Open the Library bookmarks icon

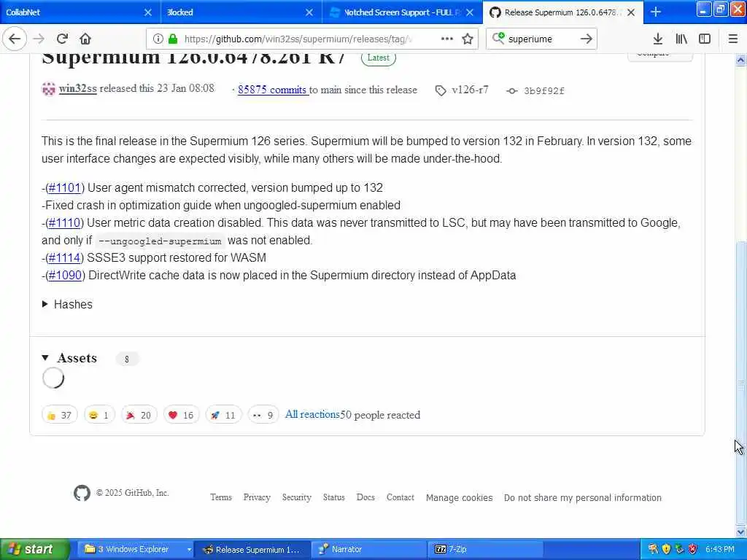pyautogui.click(x=681, y=39)
